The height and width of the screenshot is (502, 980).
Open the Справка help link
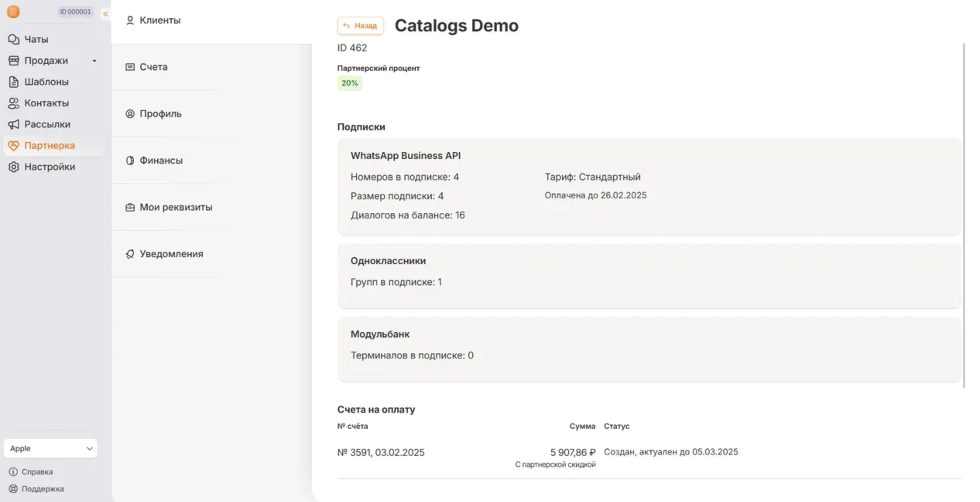coord(37,472)
